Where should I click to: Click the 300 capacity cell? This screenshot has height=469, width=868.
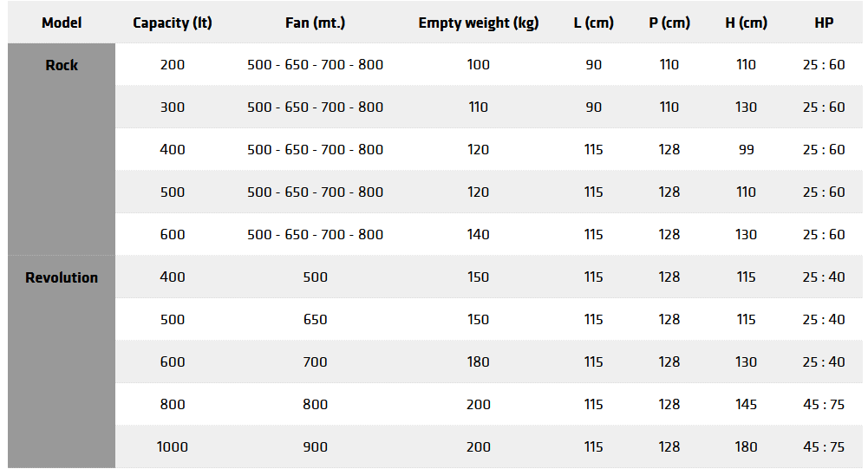[173, 107]
